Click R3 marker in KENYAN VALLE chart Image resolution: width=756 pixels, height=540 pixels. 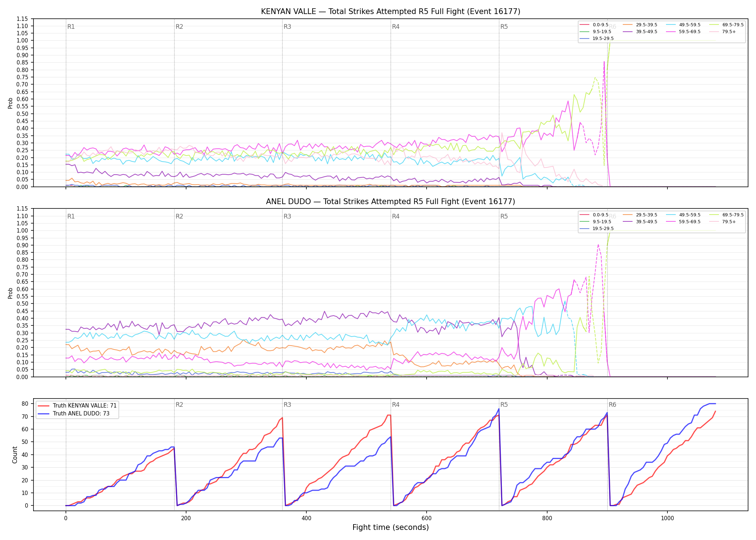coord(287,27)
